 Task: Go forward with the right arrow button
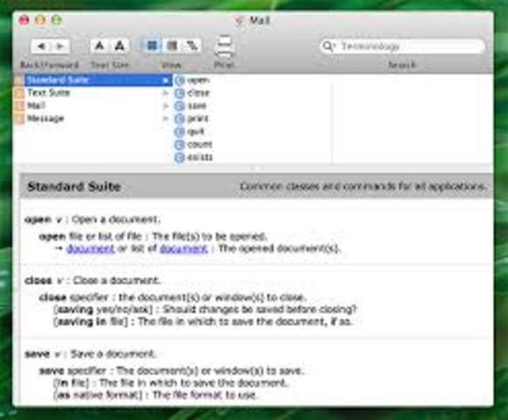[x=60, y=46]
